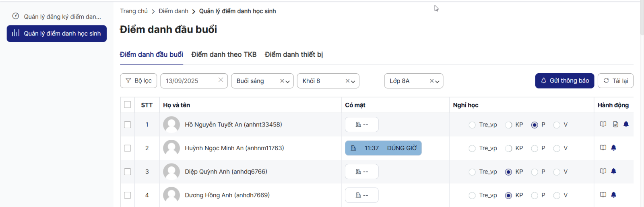Clear the date 13/09/2025 with the X icon
This screenshot has width=644, height=207.
tap(221, 80)
